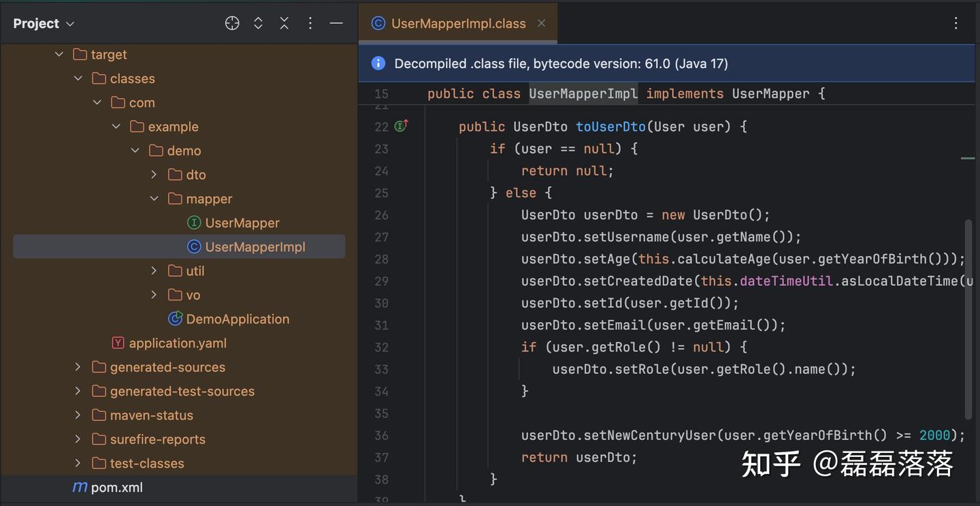Close the UserMapperImpl.class tab
980x506 pixels.
[x=542, y=23]
